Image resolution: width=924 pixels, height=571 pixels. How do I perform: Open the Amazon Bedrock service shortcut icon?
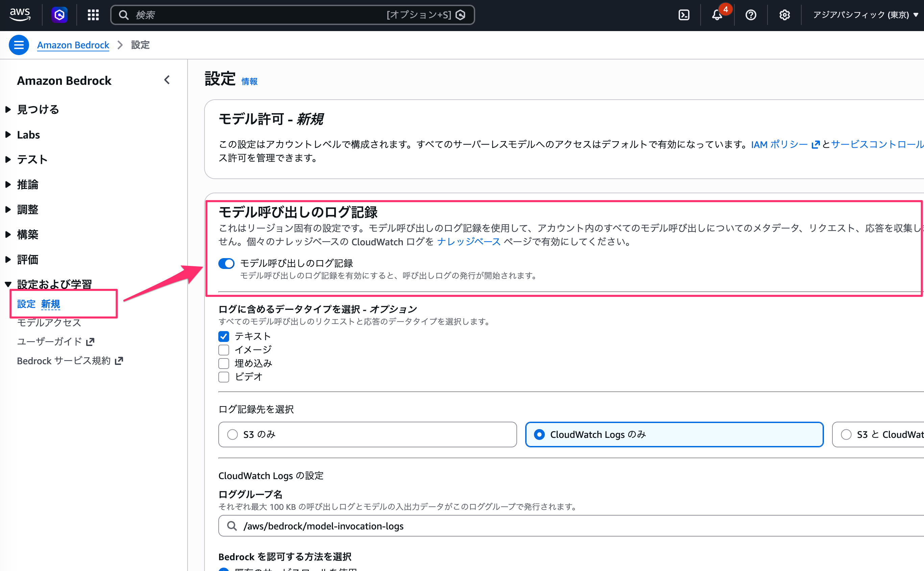tap(59, 15)
